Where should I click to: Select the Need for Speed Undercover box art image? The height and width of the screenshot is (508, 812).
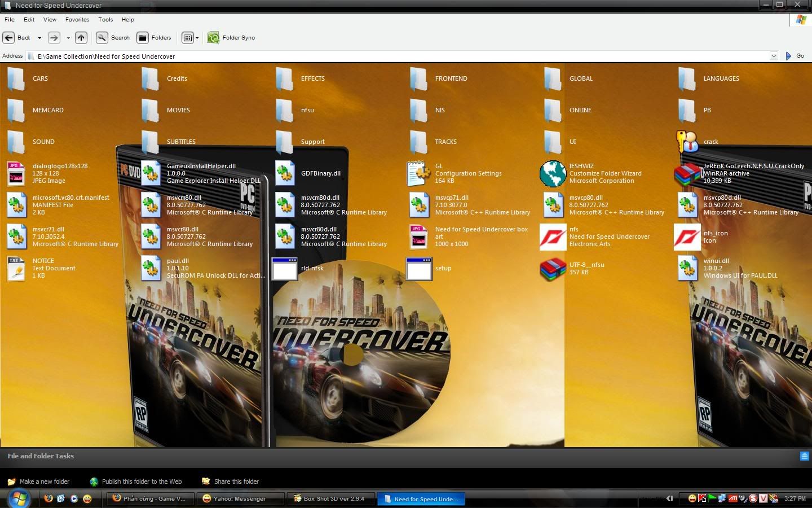(x=469, y=237)
